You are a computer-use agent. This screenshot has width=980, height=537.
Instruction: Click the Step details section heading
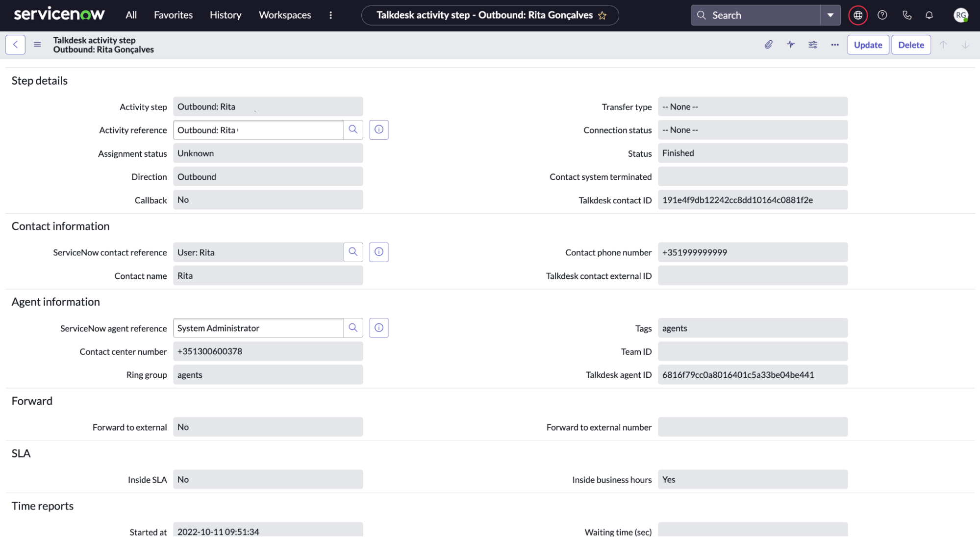click(x=40, y=80)
